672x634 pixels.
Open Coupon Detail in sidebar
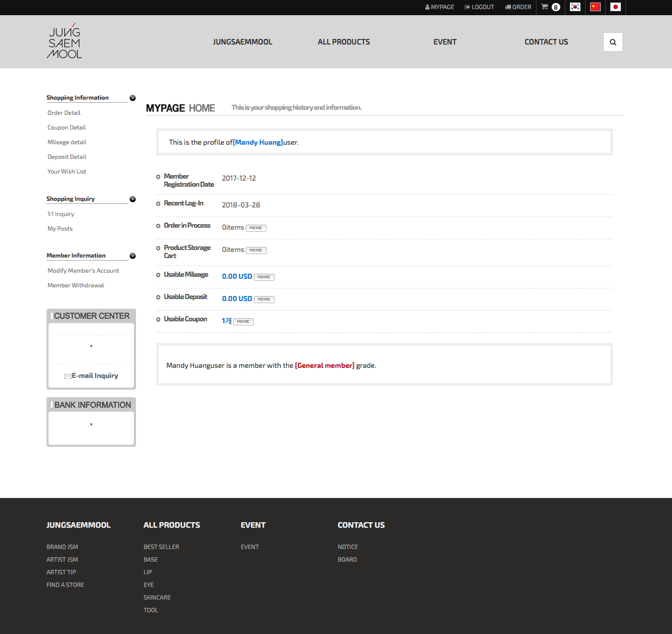(67, 128)
